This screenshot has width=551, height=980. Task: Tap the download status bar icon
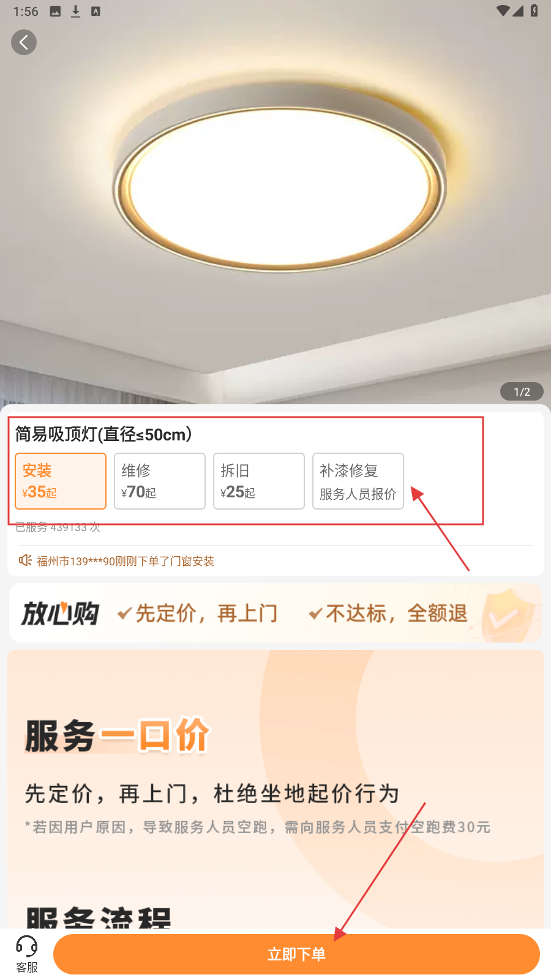pos(75,11)
